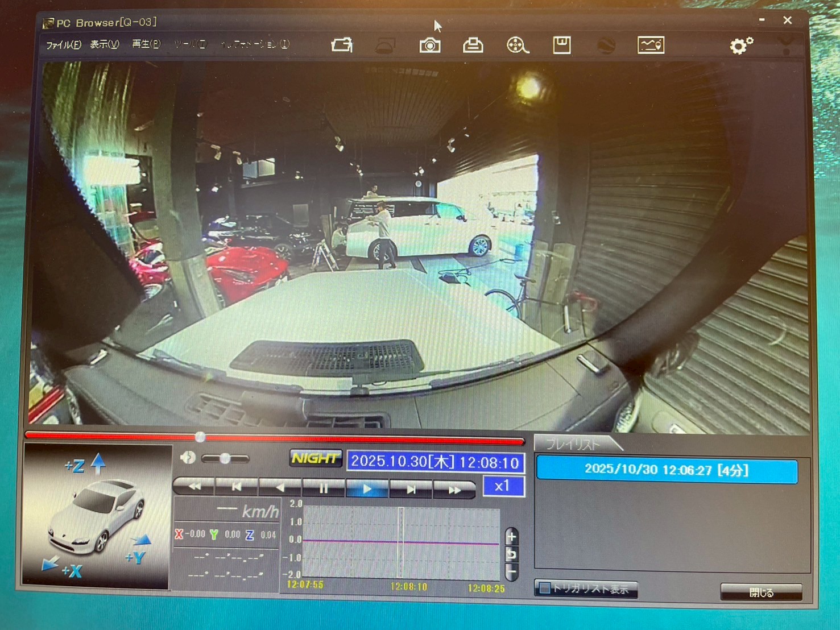Pause the video playback

(x=323, y=488)
